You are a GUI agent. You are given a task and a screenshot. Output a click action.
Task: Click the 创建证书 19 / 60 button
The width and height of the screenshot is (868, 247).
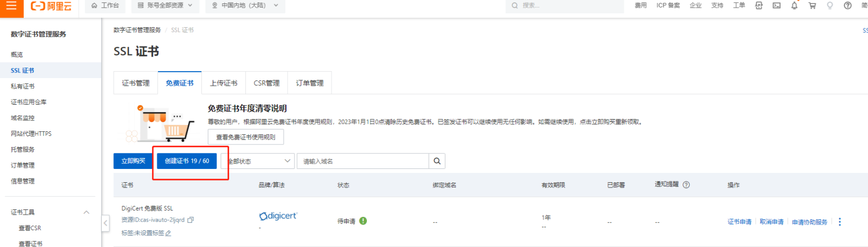pos(187,161)
